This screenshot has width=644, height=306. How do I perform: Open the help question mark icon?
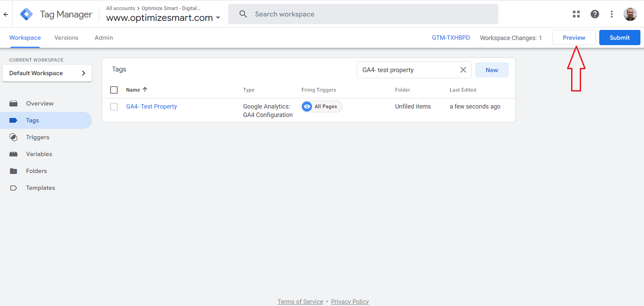(x=595, y=14)
